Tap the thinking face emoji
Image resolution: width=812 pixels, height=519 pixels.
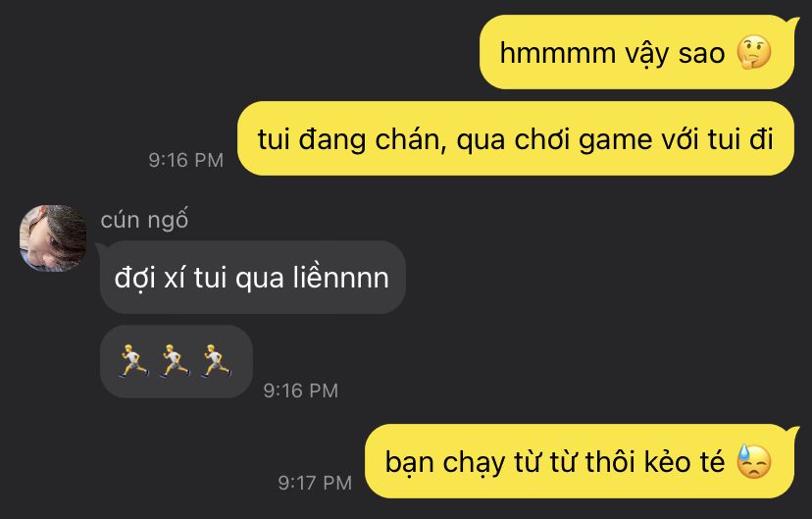(x=754, y=52)
